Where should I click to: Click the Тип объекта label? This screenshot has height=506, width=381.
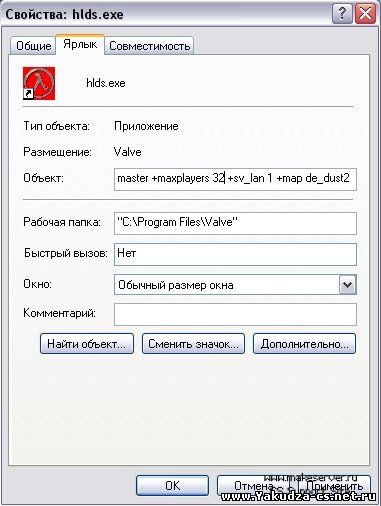56,126
